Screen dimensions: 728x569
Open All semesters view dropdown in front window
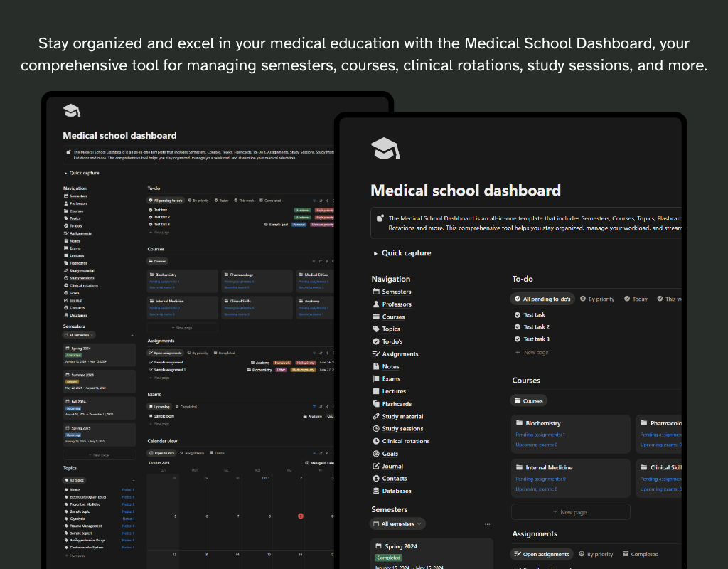tap(398, 524)
